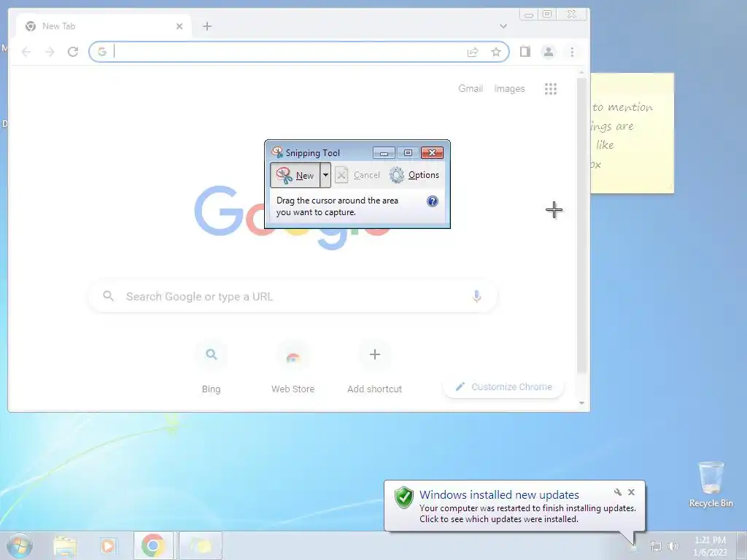Click Customize Chrome button
This screenshot has height=560, width=747.
[503, 386]
